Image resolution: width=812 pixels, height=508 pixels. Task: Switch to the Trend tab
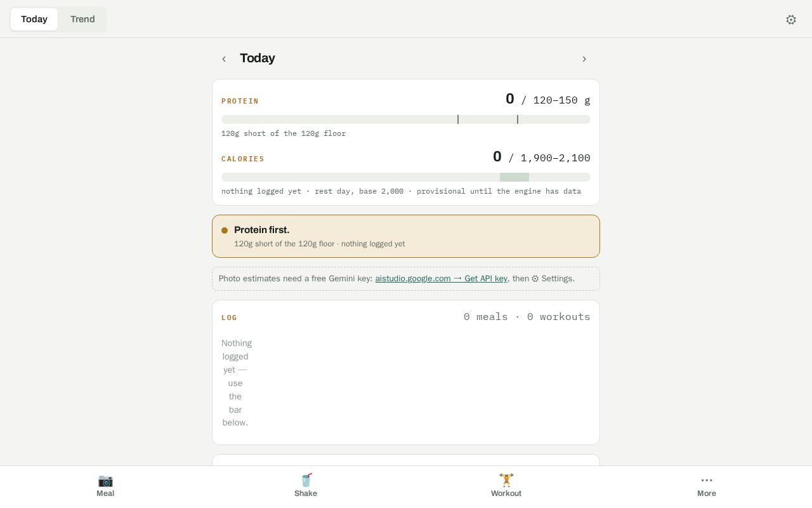(x=82, y=19)
